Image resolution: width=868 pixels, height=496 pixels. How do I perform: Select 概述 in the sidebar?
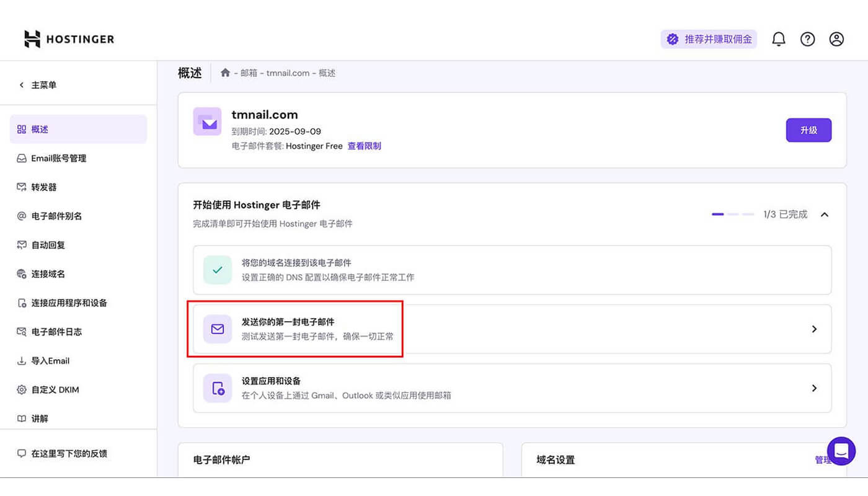coord(78,129)
